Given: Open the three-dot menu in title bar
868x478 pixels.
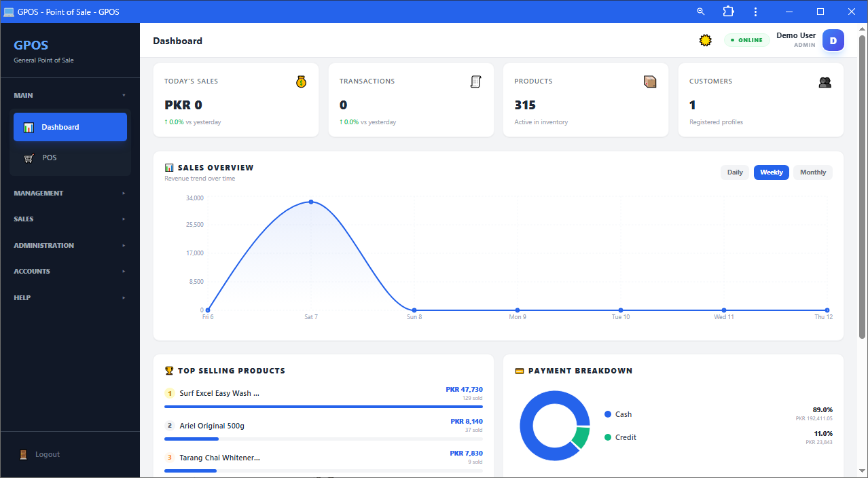Looking at the screenshot, I should click(x=756, y=12).
